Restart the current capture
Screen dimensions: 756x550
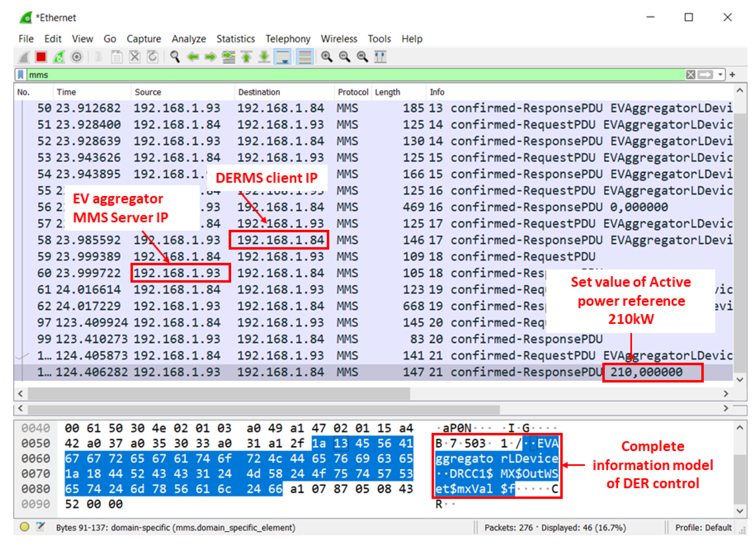click(x=59, y=57)
